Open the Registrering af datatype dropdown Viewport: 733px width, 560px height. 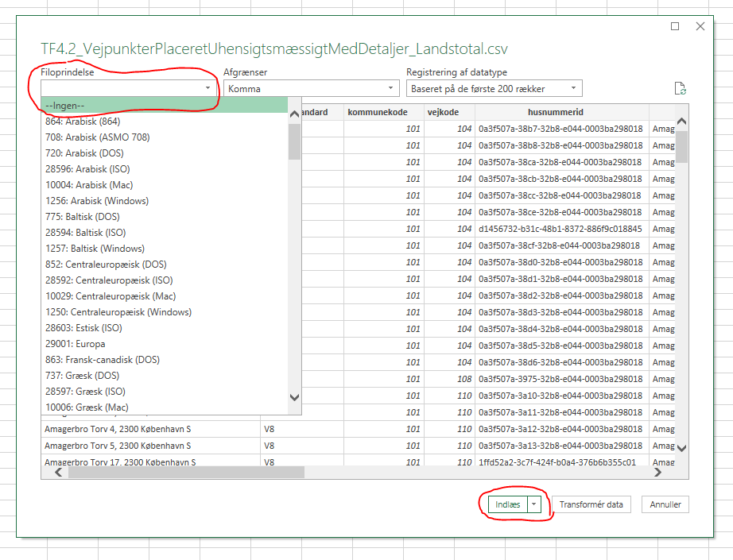pyautogui.click(x=494, y=88)
